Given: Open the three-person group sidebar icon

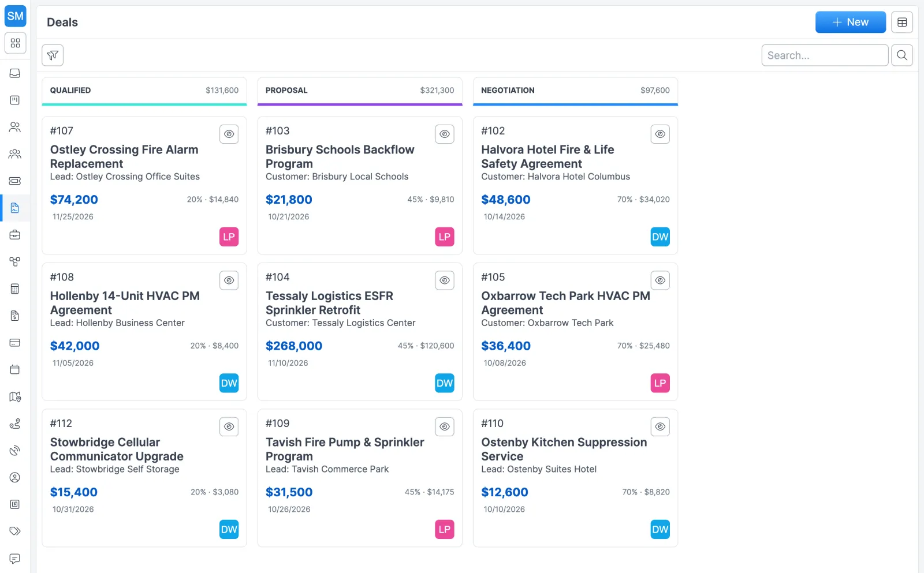Looking at the screenshot, I should coord(15,154).
